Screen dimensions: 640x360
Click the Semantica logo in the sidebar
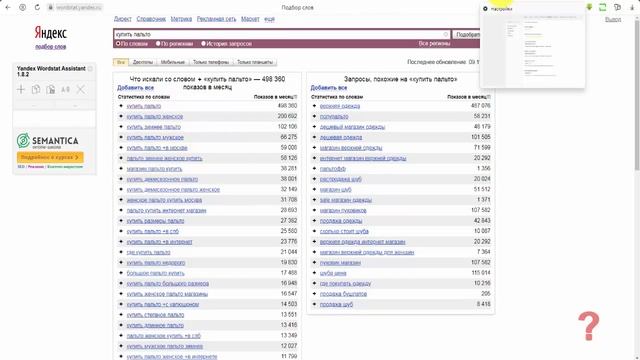point(48,141)
